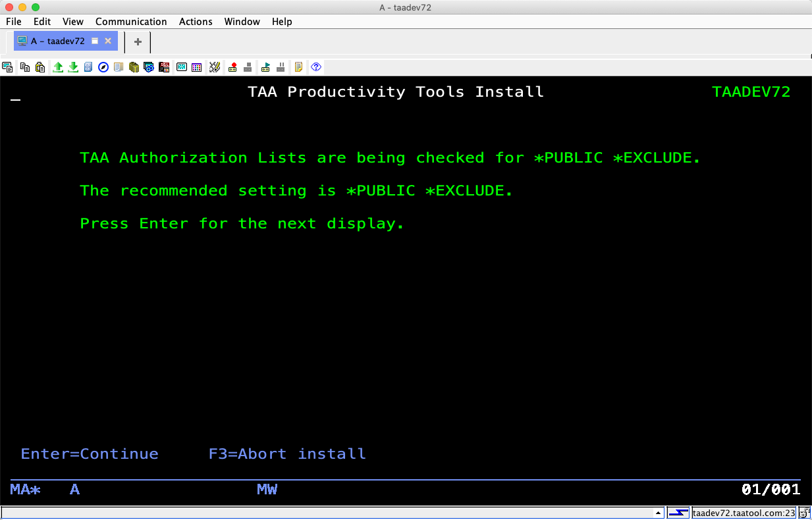Click the F3=Abort install function key label
Viewport: 812px width, 520px height.
coord(287,454)
